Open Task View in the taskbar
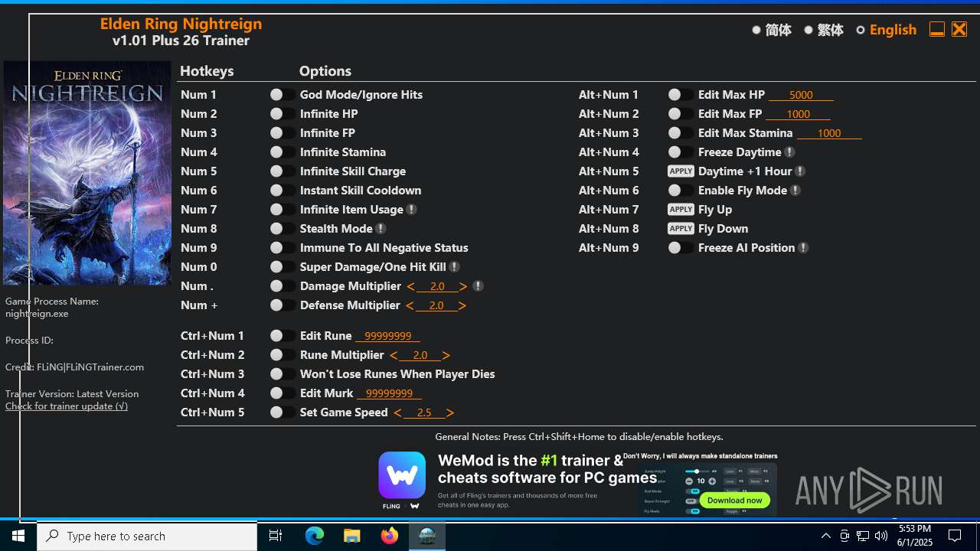 coord(276,536)
